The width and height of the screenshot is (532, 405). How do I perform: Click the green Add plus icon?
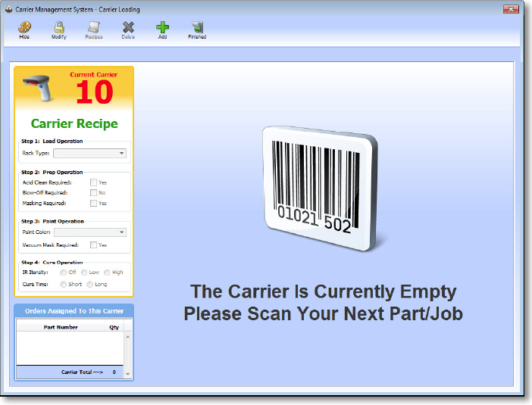[162, 27]
